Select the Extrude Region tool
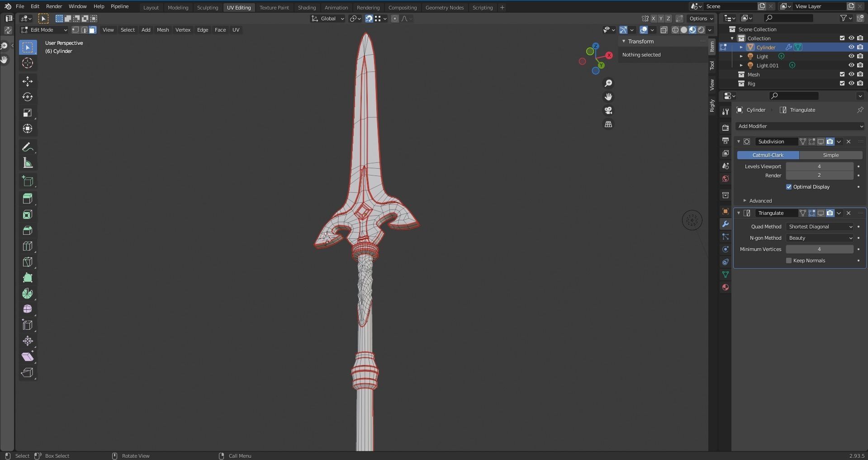 click(x=28, y=198)
